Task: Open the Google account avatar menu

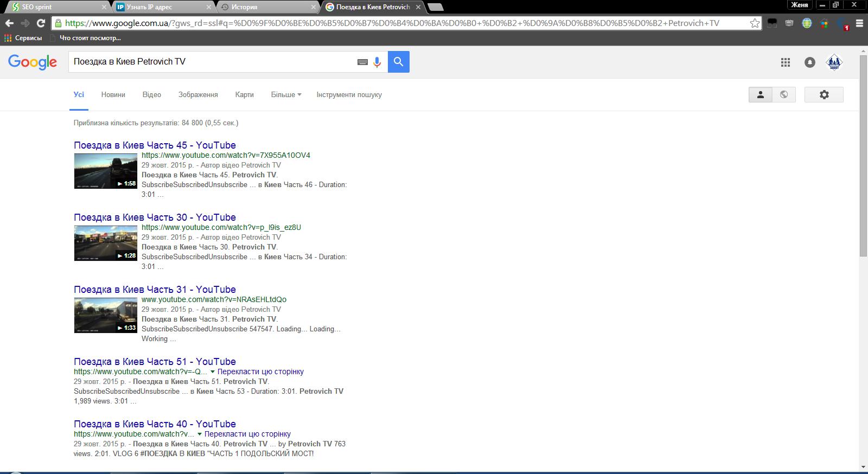Action: (834, 62)
